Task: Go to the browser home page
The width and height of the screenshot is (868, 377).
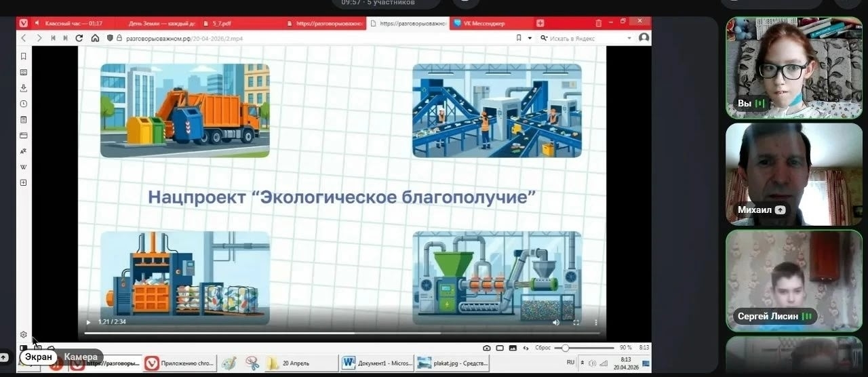Action: tap(95, 39)
